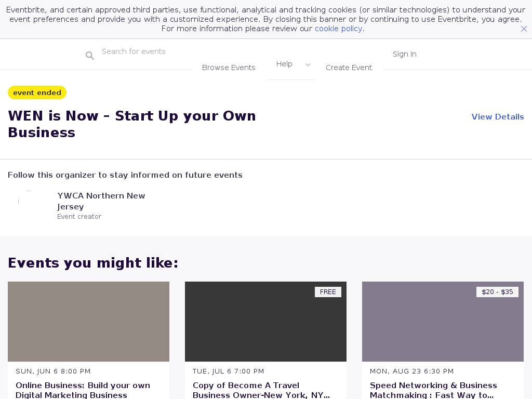Screen dimensions: 532x399
Task: Click the event ended badge
Action: pos(37,92)
